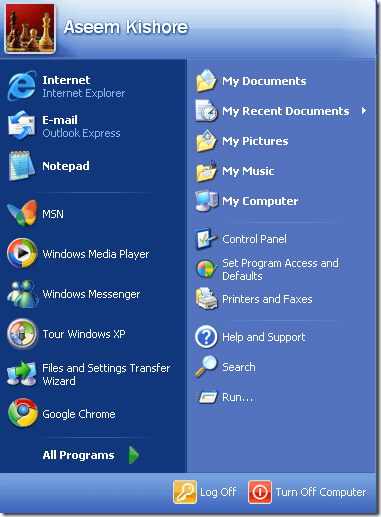Screen dimensions: 381x517
Task: Click the red Turn Off Computer icon
Action: point(260,492)
